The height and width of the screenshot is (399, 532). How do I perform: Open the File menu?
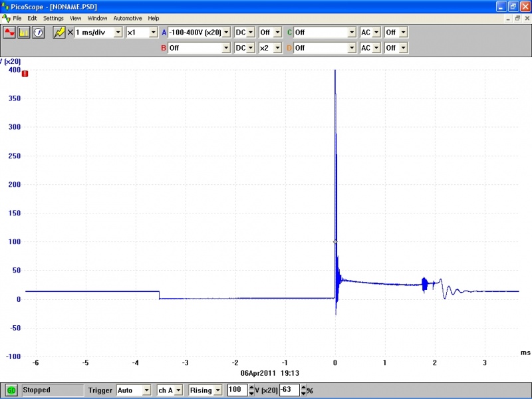pyautogui.click(x=17, y=18)
